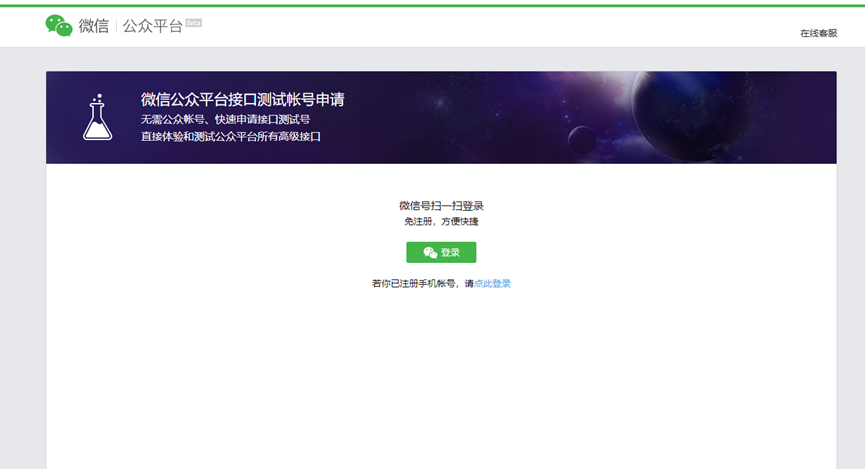Click the text 无需公众帐号、快速申请接口测试号

click(225, 119)
